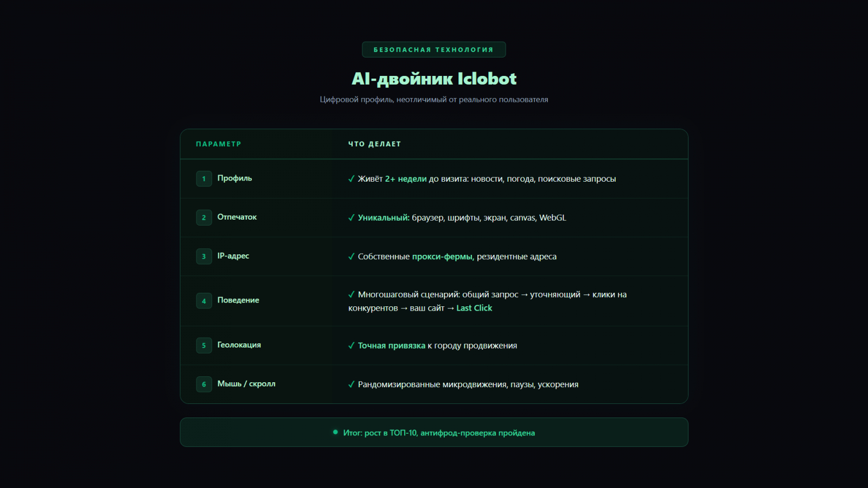The width and height of the screenshot is (868, 488).
Task: Click the "БЕЗОПАСНАЯ ТЕХНОЛОГИЯ" badge
Action: [x=434, y=49]
